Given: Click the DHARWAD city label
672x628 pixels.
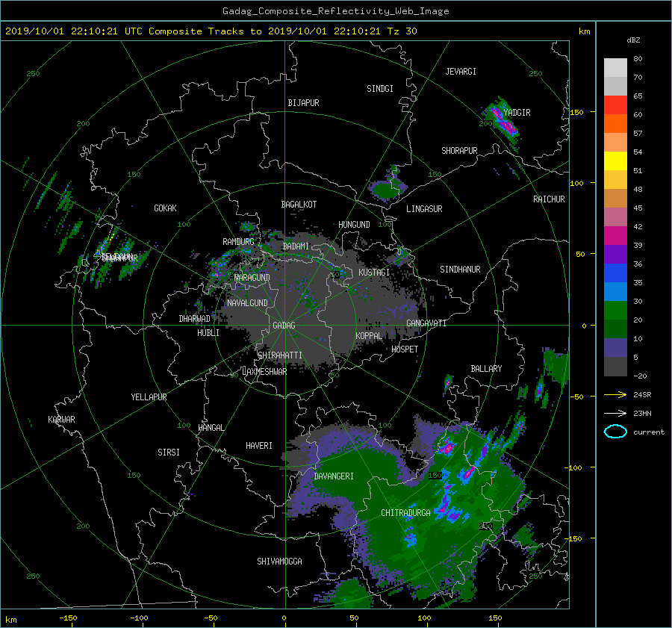Looking at the screenshot, I should tap(195, 319).
